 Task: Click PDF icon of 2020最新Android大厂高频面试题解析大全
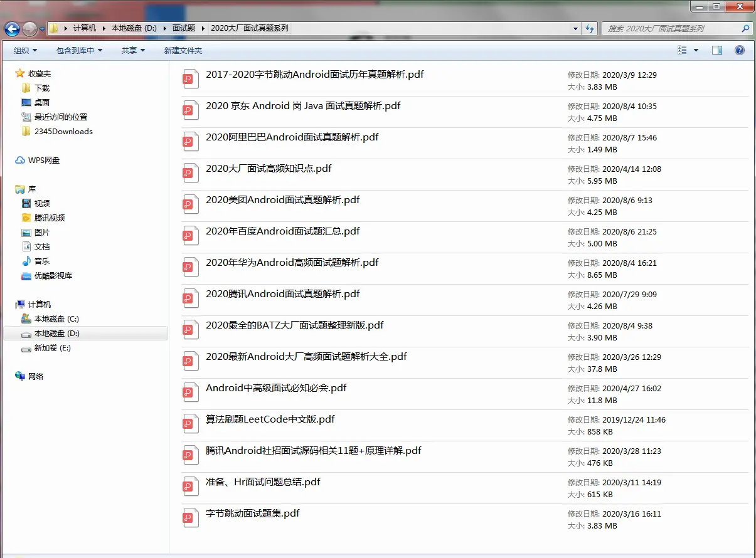click(x=190, y=361)
